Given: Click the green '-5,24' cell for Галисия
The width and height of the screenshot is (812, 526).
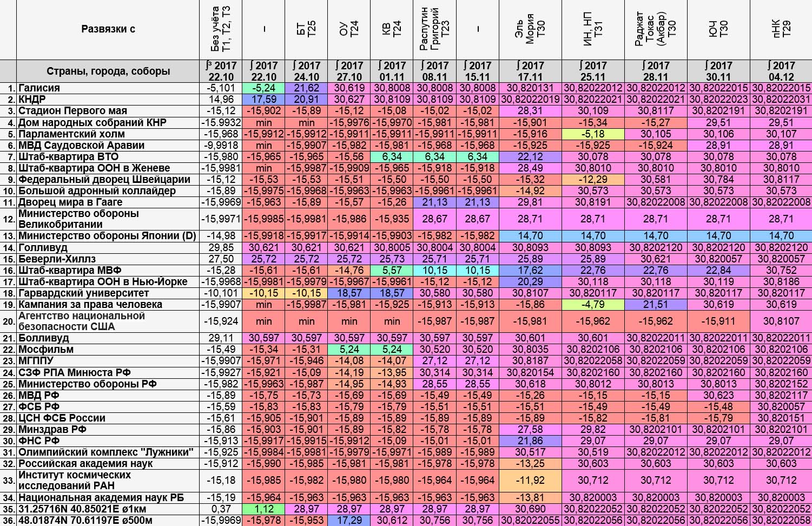Looking at the screenshot, I should pyautogui.click(x=264, y=88).
